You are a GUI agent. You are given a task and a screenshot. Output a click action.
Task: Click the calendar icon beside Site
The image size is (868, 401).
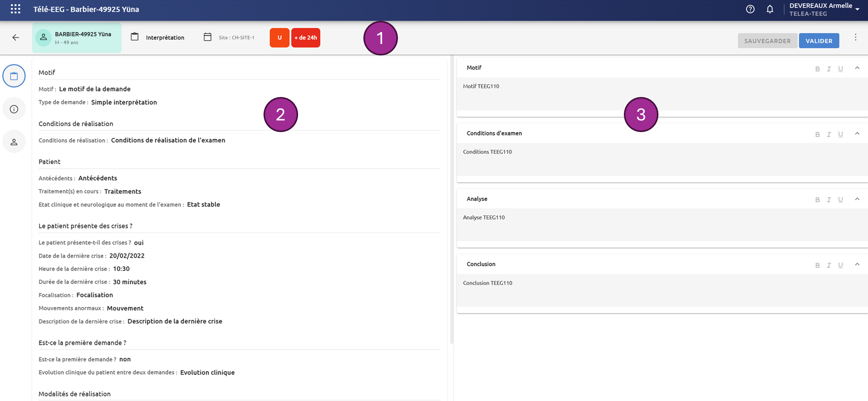(208, 37)
